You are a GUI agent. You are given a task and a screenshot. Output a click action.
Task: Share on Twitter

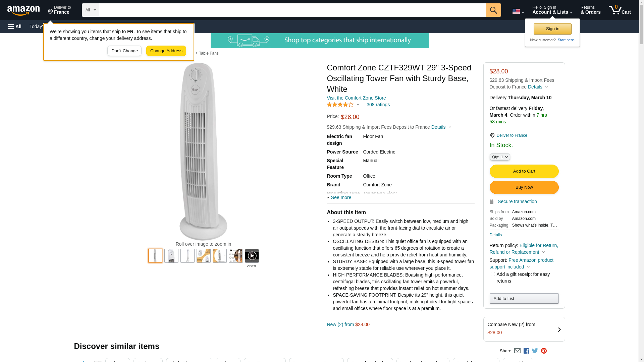(x=535, y=351)
